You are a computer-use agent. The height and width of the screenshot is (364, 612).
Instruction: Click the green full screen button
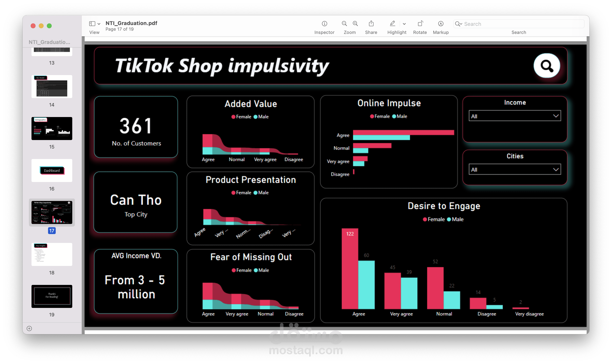(x=49, y=26)
